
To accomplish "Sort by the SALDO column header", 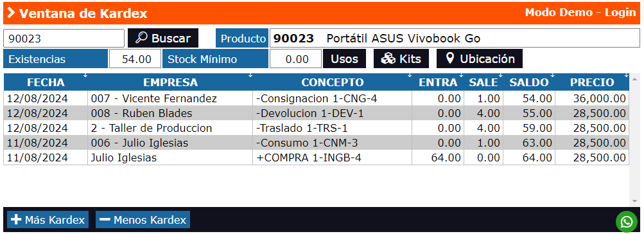I will point(529,82).
